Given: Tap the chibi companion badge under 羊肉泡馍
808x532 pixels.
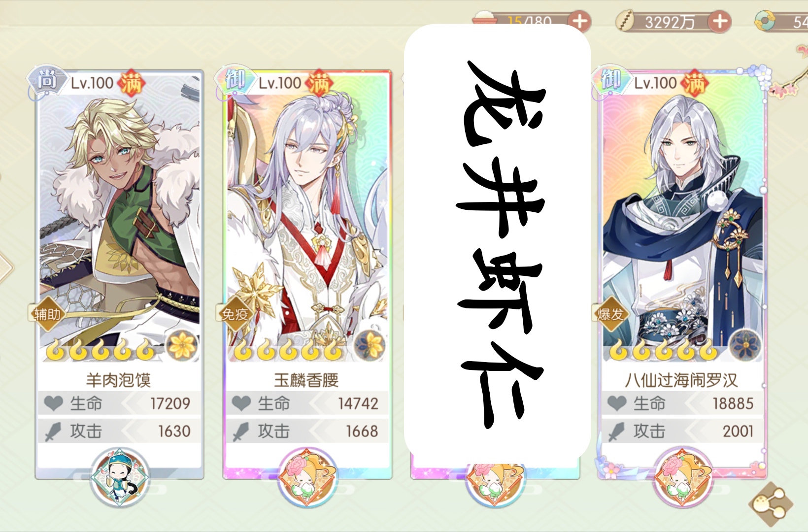Looking at the screenshot, I should (x=119, y=477).
